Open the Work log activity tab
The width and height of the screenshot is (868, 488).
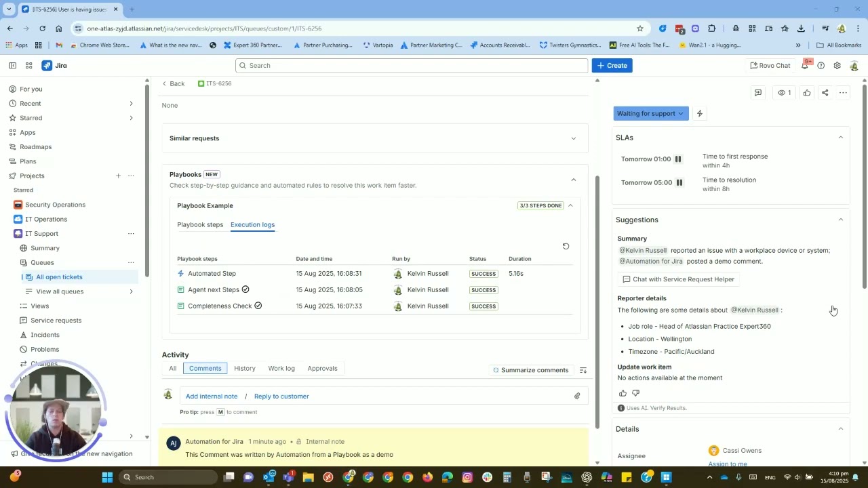[281, 369]
